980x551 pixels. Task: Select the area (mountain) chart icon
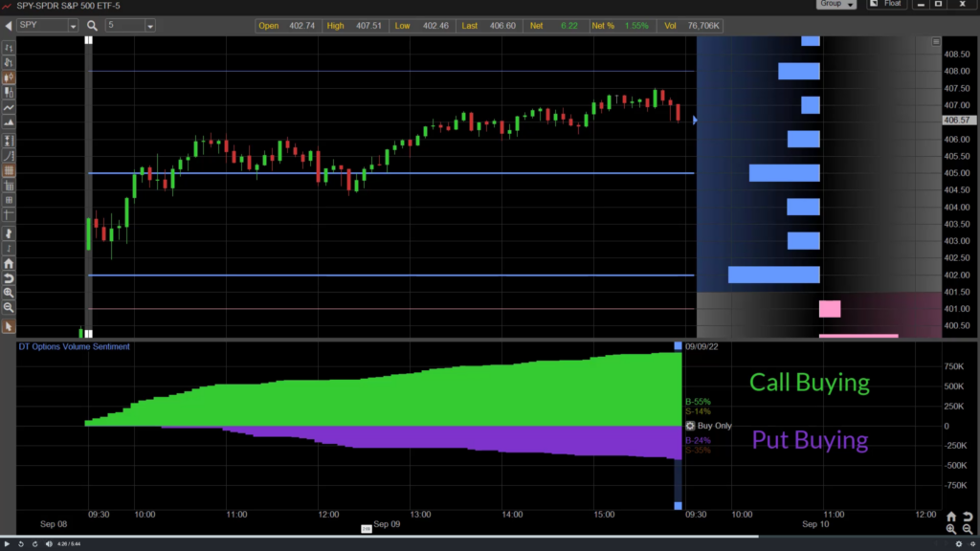pos(9,122)
